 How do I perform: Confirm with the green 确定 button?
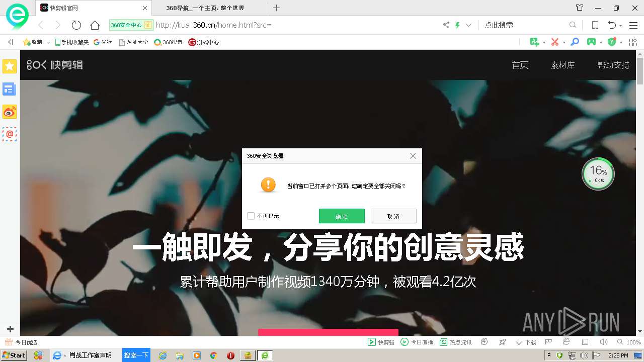(342, 216)
